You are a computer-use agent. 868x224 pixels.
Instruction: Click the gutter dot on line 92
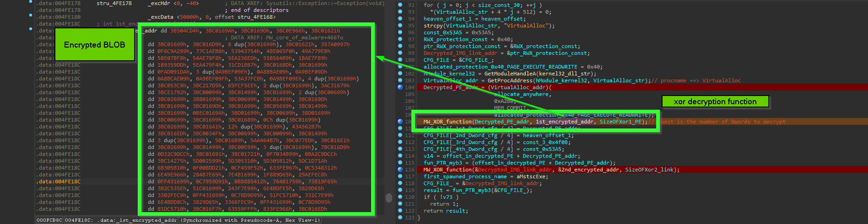[400, 5]
